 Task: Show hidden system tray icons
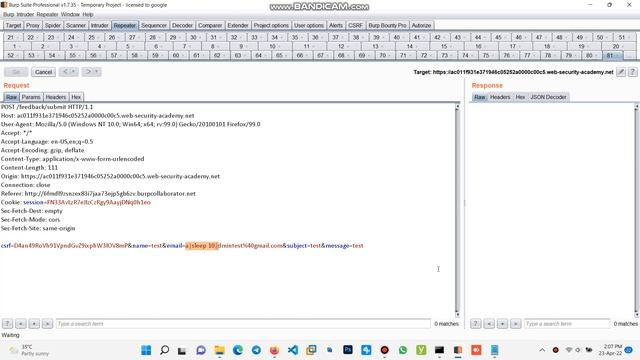[542, 350]
